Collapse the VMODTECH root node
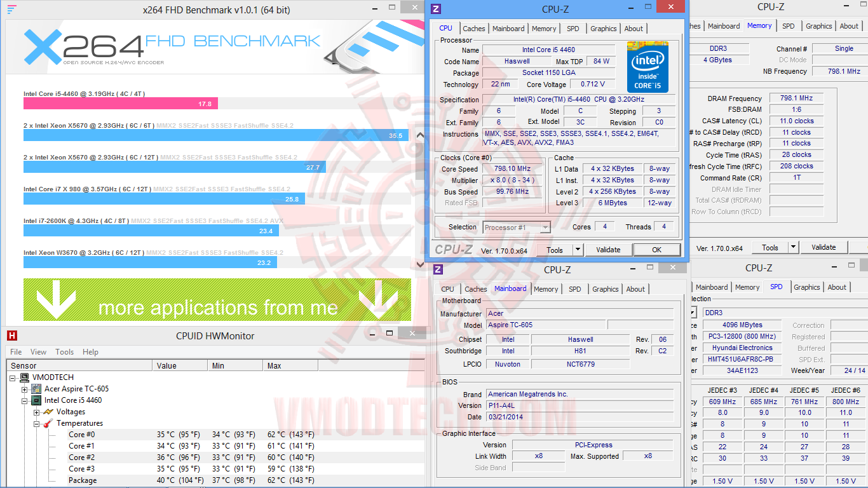The image size is (868, 488). click(13, 377)
